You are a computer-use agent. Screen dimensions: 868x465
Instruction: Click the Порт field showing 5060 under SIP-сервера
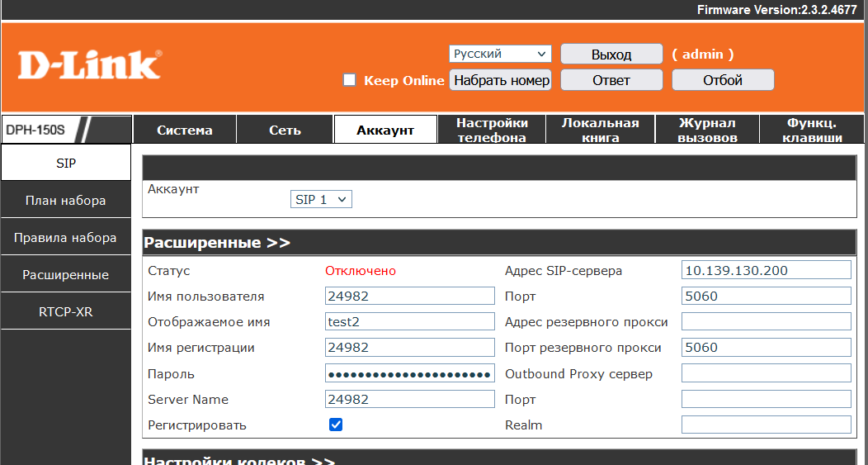(x=767, y=296)
